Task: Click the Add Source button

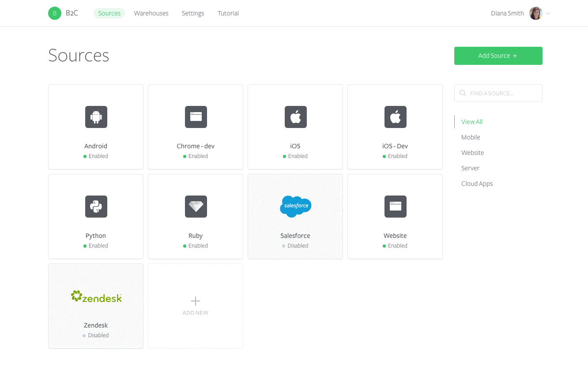Action: pyautogui.click(x=498, y=56)
